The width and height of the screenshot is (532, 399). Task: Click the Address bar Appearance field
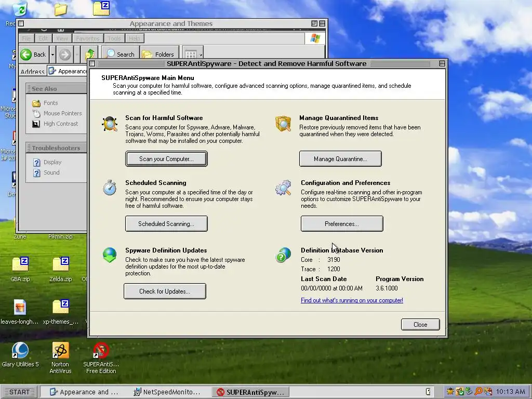pos(67,71)
